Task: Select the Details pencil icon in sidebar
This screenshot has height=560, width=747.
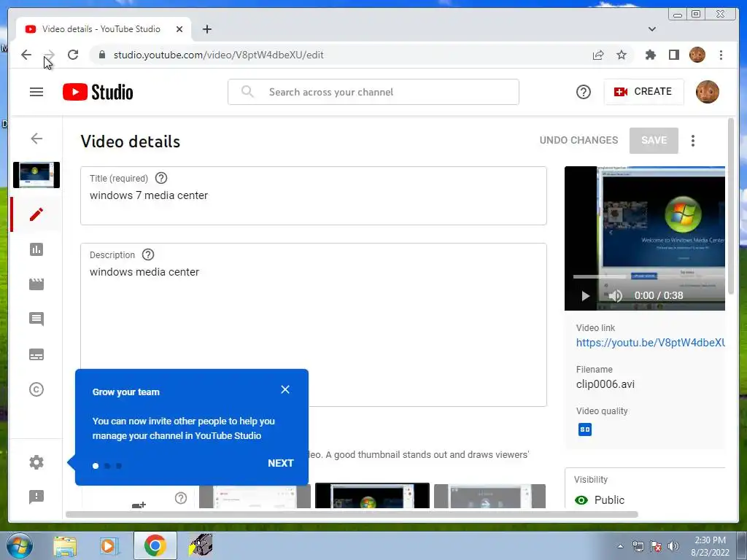Action: point(36,214)
